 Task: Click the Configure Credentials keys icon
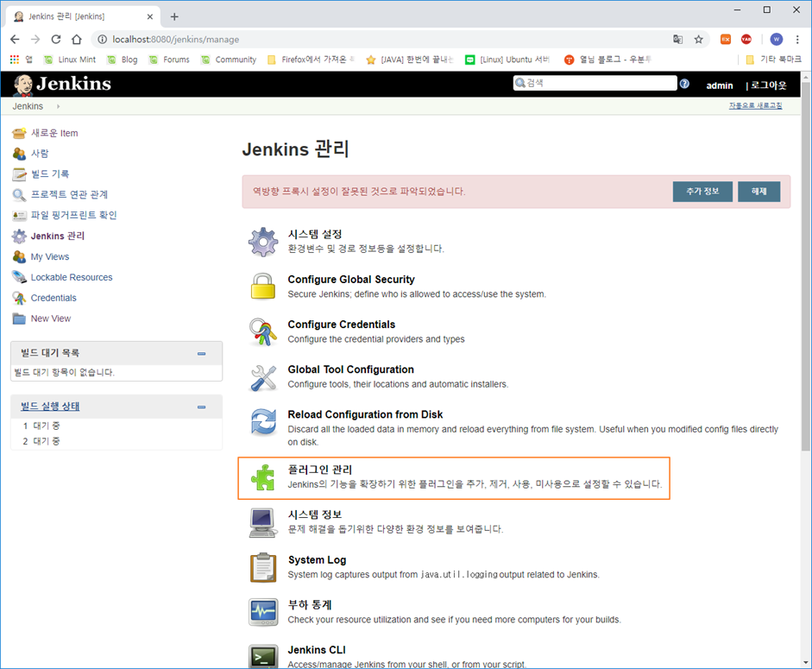263,331
